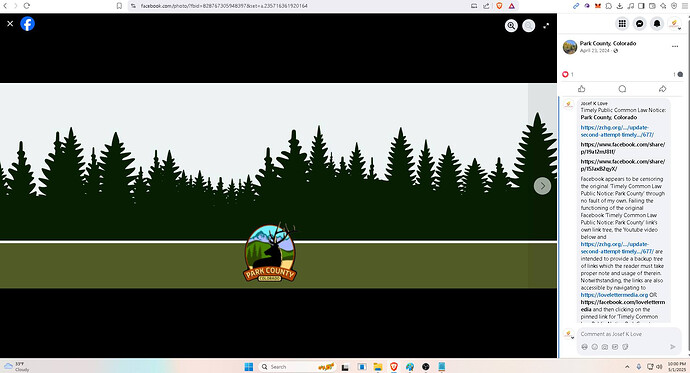Share the post
Screen dimensions: 690x373
tap(662, 89)
